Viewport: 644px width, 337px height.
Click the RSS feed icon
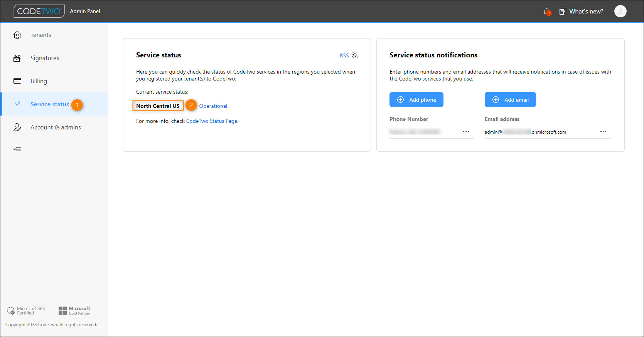coord(355,55)
